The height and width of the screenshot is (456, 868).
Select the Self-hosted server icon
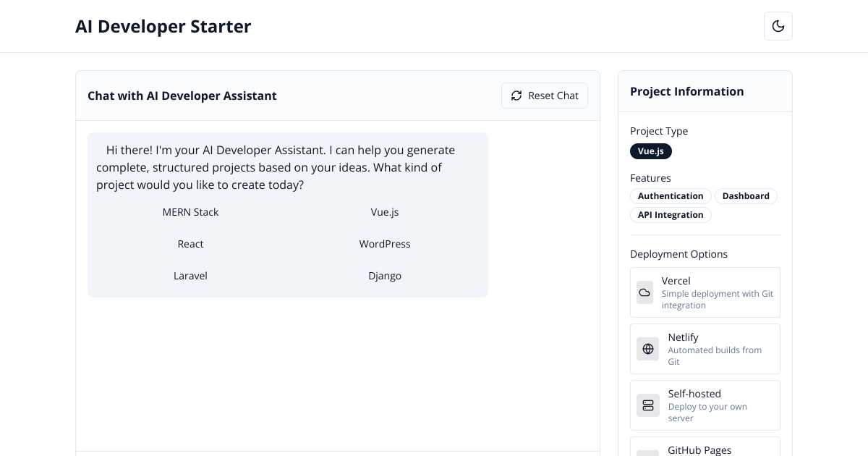647,405
